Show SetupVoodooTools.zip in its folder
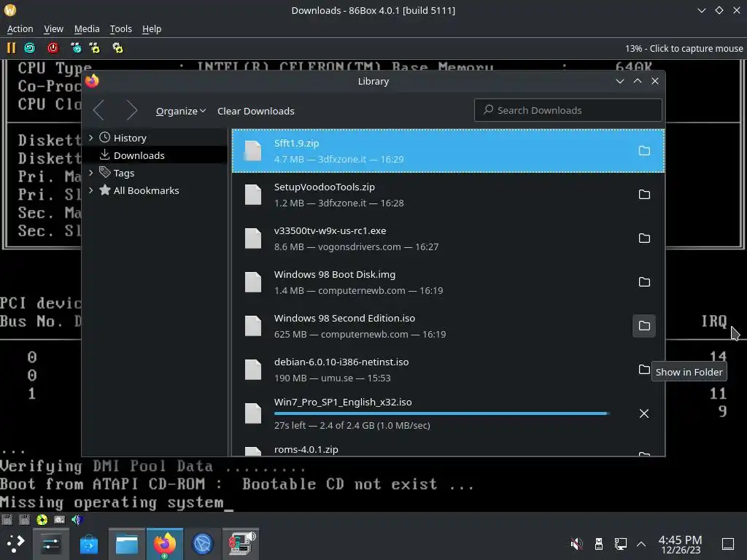This screenshot has width=747, height=560. 644,195
